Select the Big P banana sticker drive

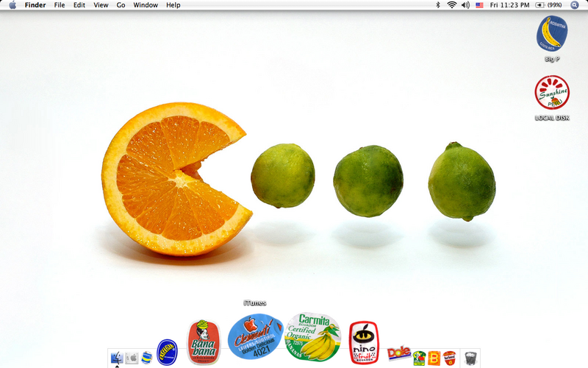(x=552, y=34)
